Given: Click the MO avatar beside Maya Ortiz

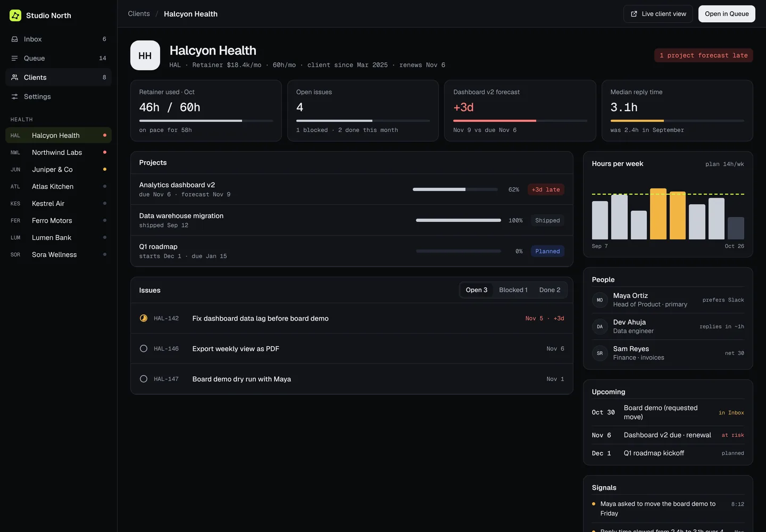Looking at the screenshot, I should click(600, 300).
